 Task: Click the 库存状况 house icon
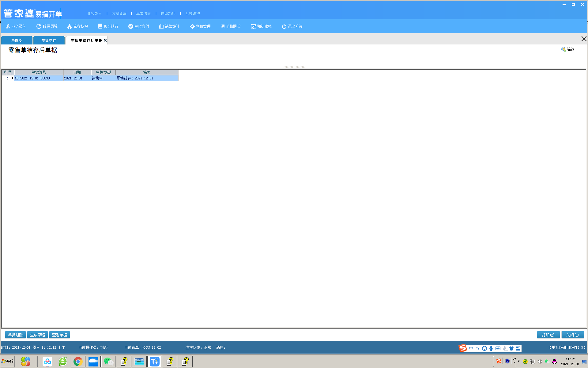coord(70,26)
